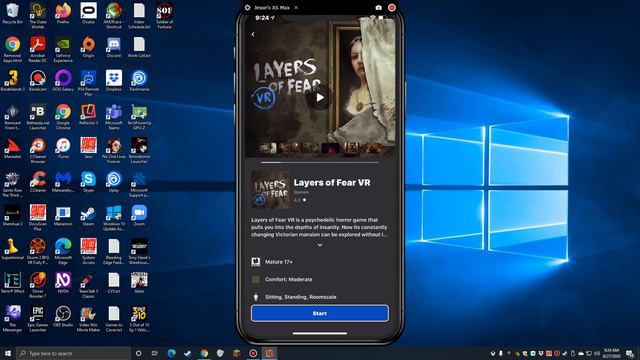The height and width of the screenshot is (360, 640).
Task: Click the Mature 17+ rating row
Action: point(320,262)
